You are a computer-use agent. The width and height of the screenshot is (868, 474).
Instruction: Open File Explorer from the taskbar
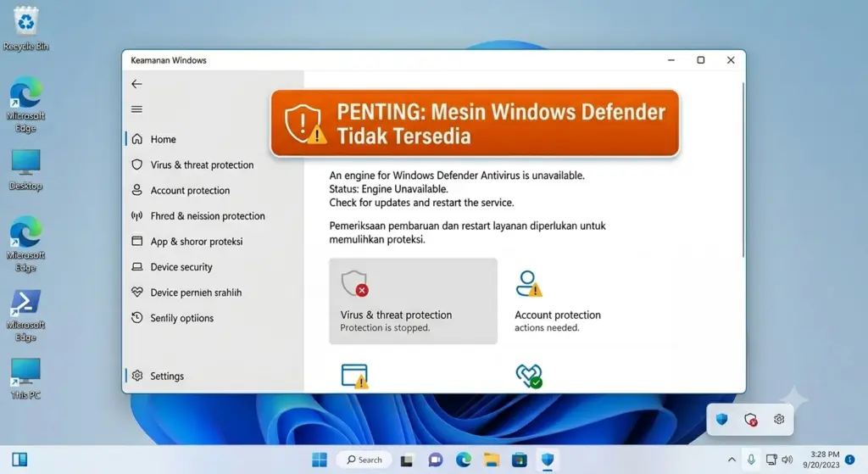492,460
